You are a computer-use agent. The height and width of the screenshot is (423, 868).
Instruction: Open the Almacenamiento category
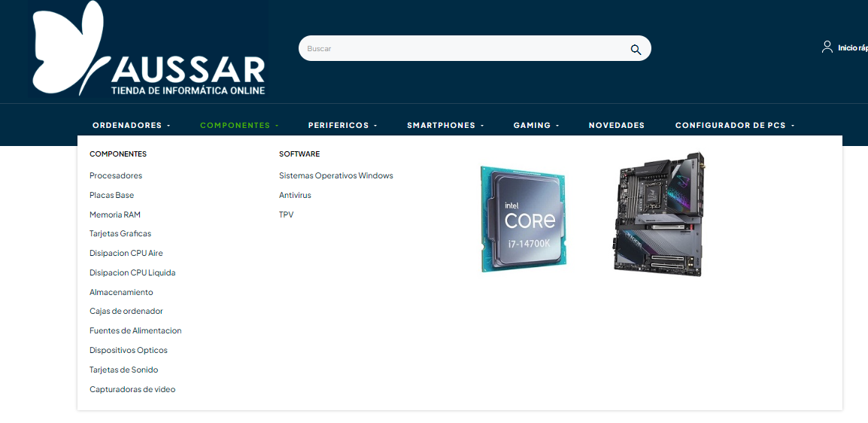coord(121,292)
